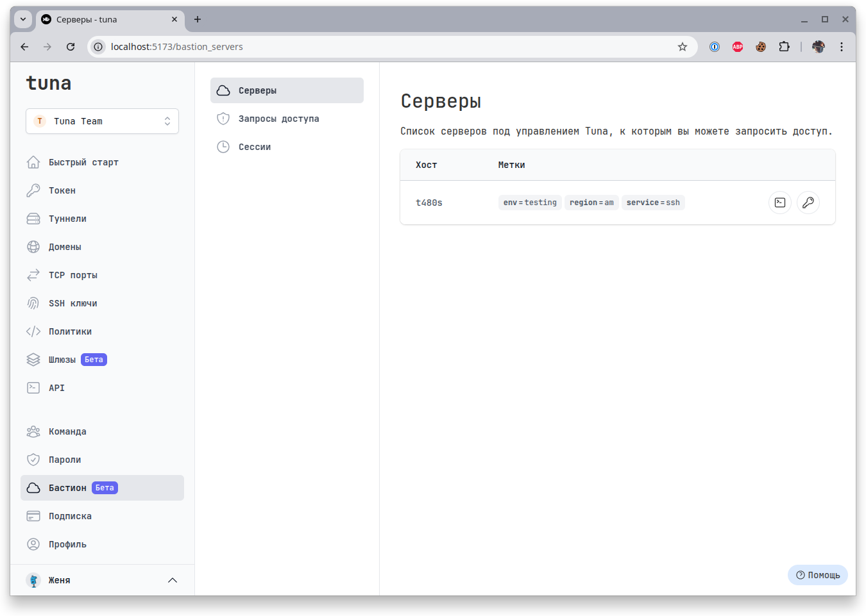866x616 pixels.
Task: Bookmark this page with star icon
Action: (x=683, y=47)
